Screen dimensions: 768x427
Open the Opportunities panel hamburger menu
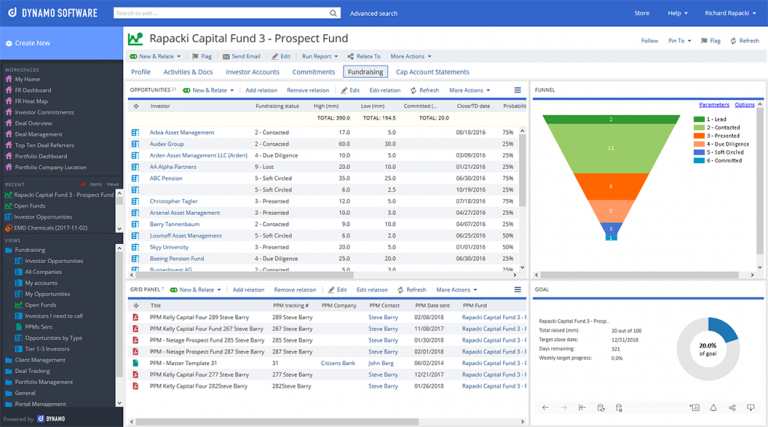pyautogui.click(x=518, y=90)
